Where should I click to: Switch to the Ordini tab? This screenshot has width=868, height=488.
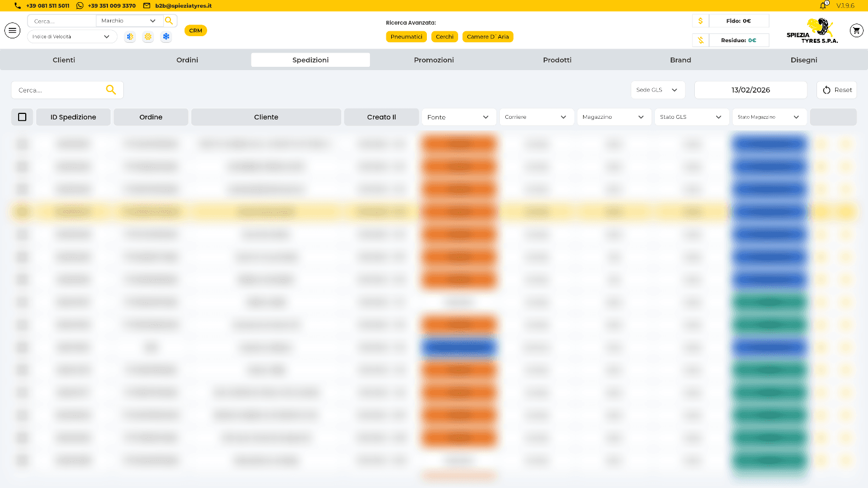tap(187, 60)
